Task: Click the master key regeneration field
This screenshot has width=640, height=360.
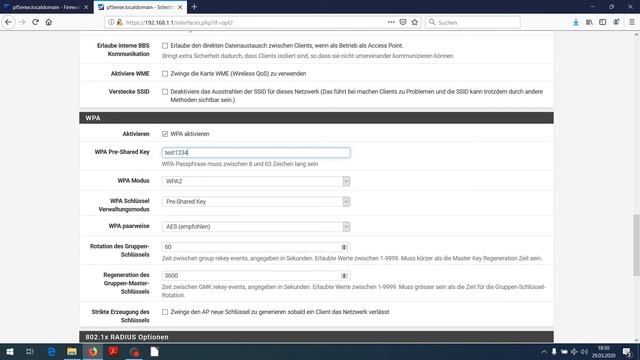Action: (256, 276)
